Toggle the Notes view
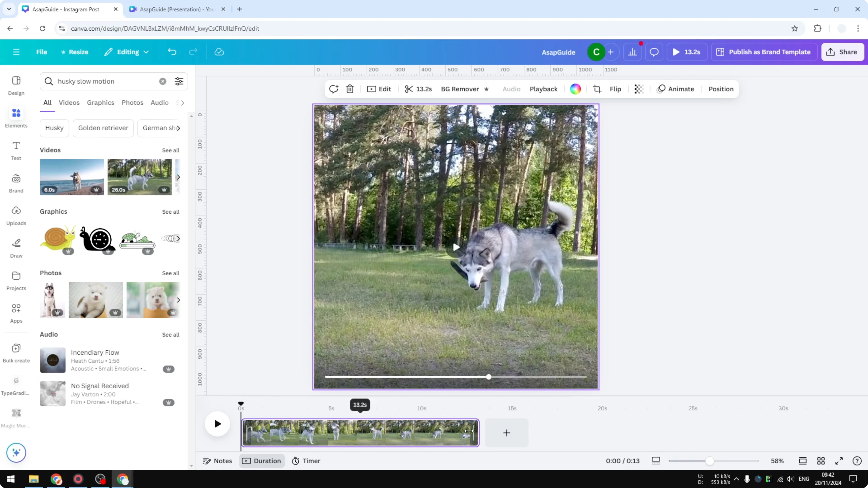Image resolution: width=868 pixels, height=488 pixels. 217,460
